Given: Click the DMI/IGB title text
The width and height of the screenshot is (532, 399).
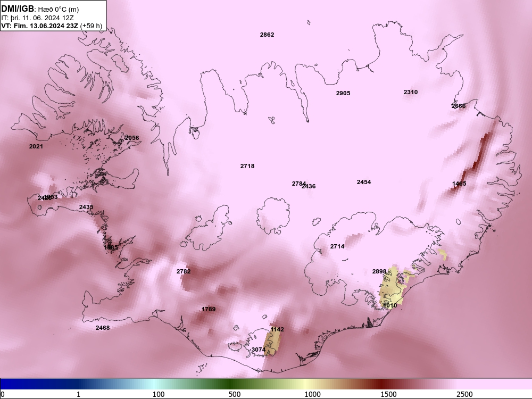Looking at the screenshot, I should point(18,9).
